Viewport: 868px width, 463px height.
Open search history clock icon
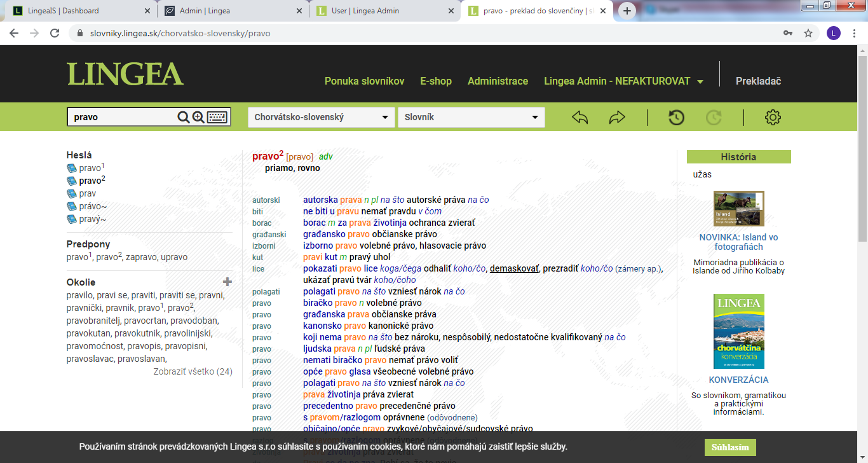tap(676, 118)
